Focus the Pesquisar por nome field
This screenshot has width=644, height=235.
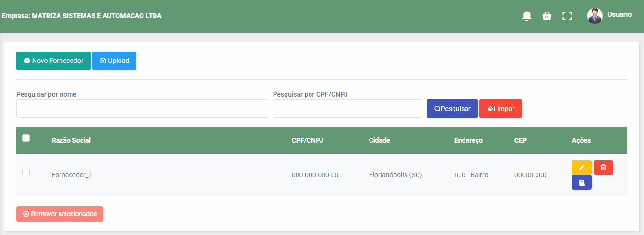(x=142, y=109)
